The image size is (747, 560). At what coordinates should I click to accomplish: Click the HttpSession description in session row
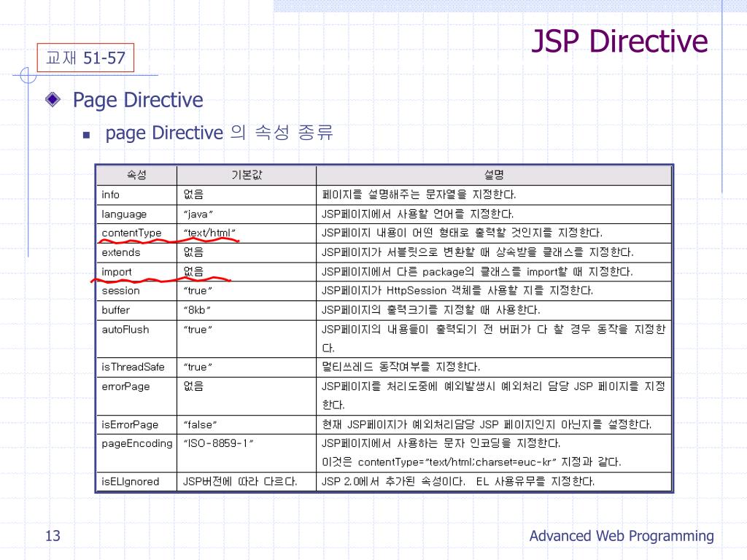coord(457,290)
